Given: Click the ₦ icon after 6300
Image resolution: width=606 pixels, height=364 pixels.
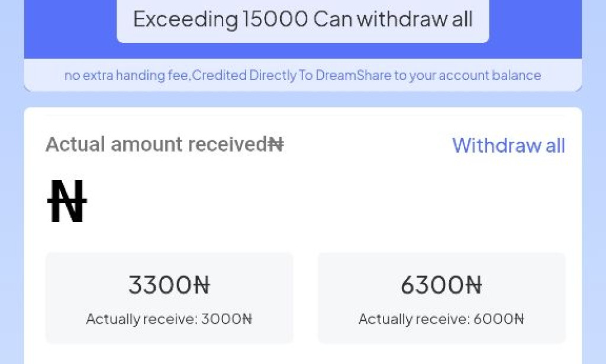Looking at the screenshot, I should (x=473, y=285).
